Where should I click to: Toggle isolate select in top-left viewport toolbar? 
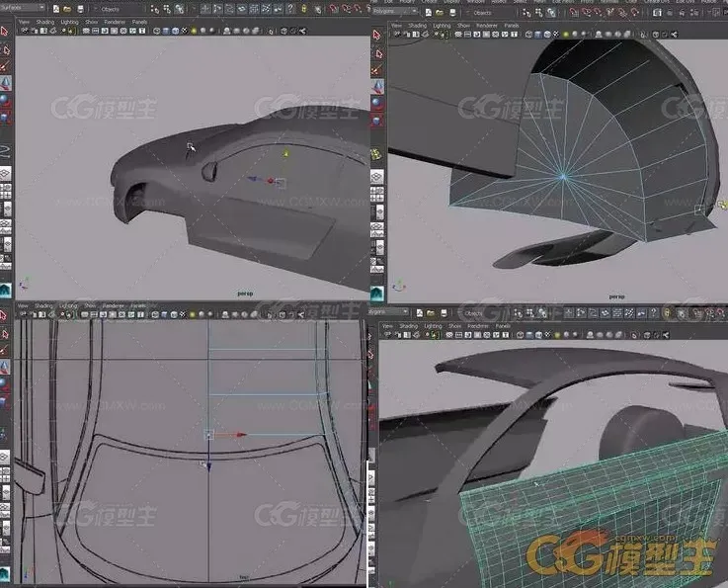click(x=271, y=31)
